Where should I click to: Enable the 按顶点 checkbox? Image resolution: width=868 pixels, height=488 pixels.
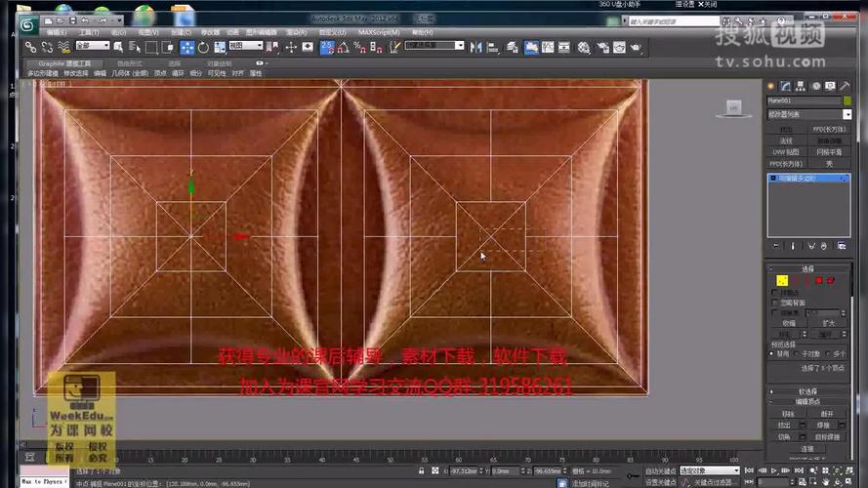point(775,292)
